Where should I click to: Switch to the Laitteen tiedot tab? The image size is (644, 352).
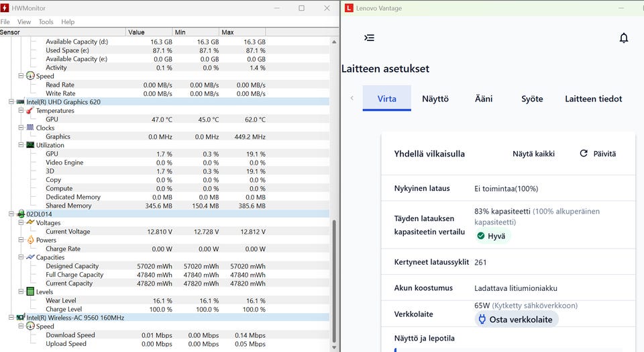594,99
